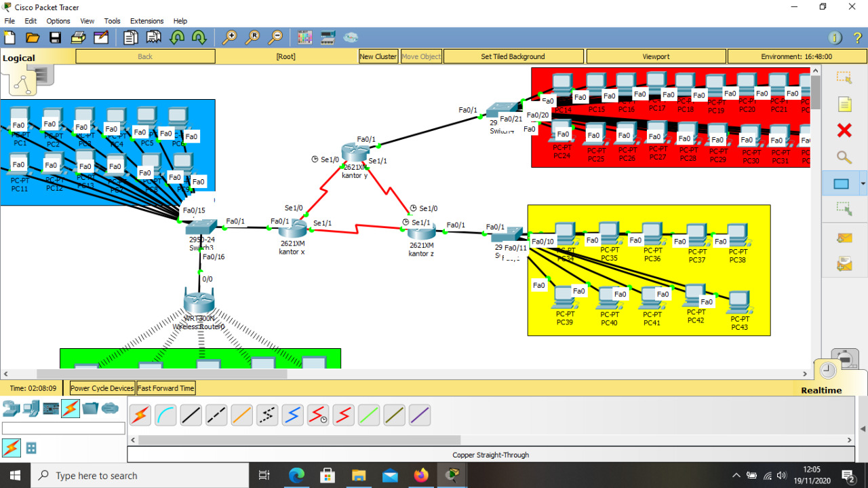Copy selected objects using Copy icon

click(x=131, y=37)
